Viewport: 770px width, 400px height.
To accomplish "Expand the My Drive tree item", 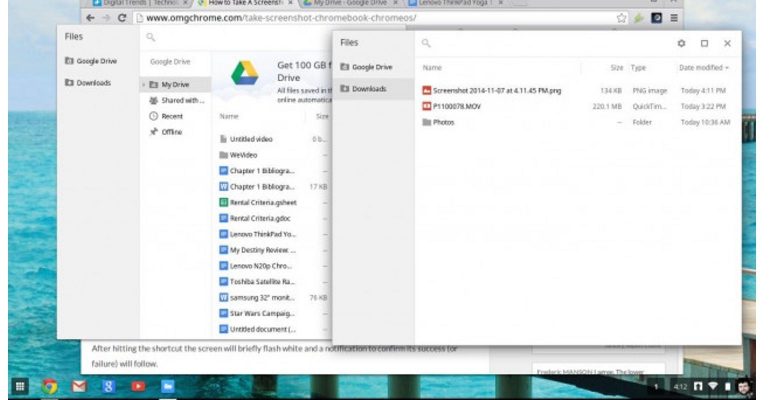I will tap(143, 85).
